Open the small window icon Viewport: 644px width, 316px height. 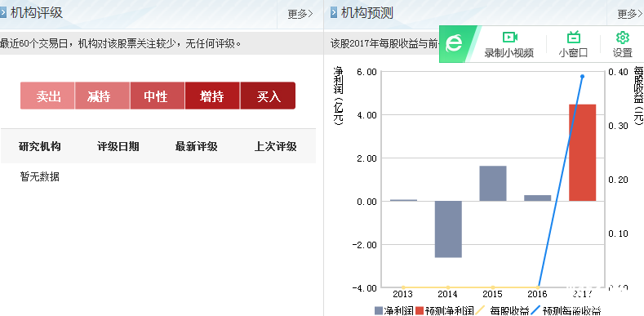pos(574,38)
